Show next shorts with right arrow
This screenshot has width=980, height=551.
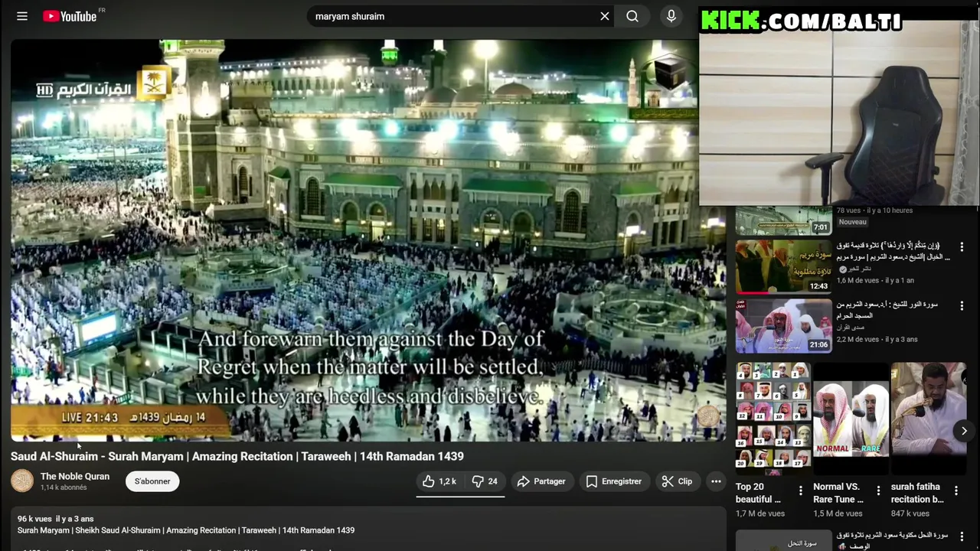964,431
